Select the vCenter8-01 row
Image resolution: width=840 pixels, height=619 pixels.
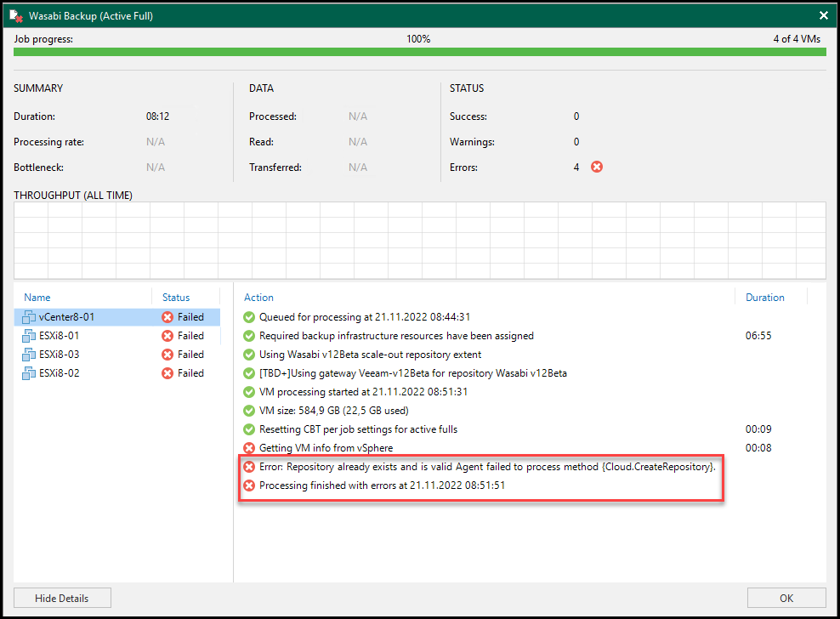[116, 317]
